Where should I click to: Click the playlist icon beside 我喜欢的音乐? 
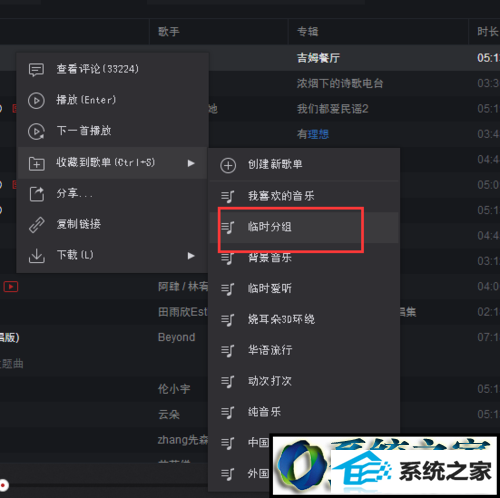[228, 196]
